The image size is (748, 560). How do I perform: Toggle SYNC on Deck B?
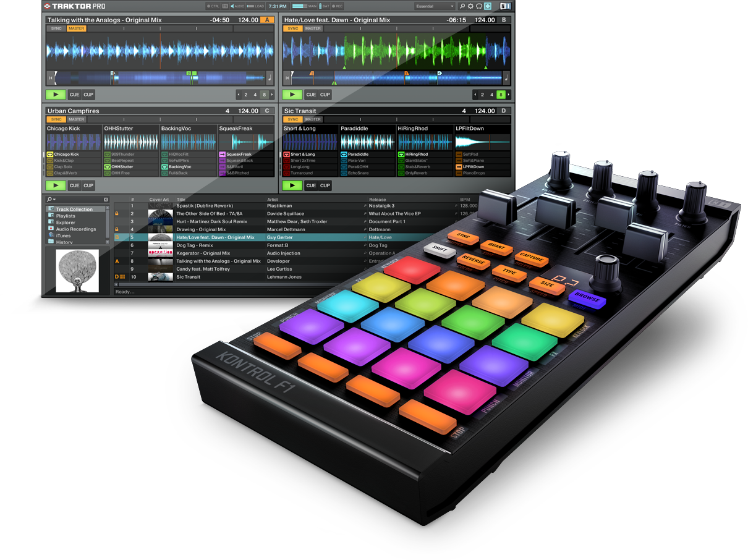point(293,28)
